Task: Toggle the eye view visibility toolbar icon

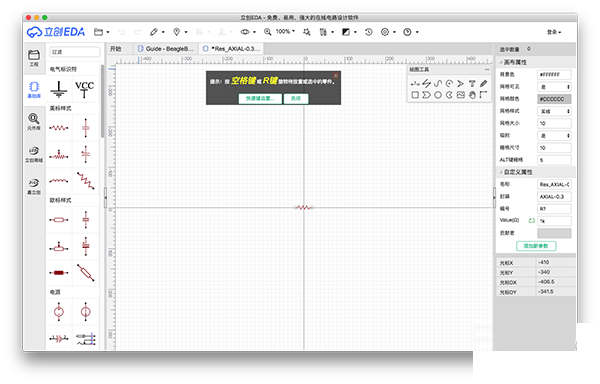Action: (245, 32)
